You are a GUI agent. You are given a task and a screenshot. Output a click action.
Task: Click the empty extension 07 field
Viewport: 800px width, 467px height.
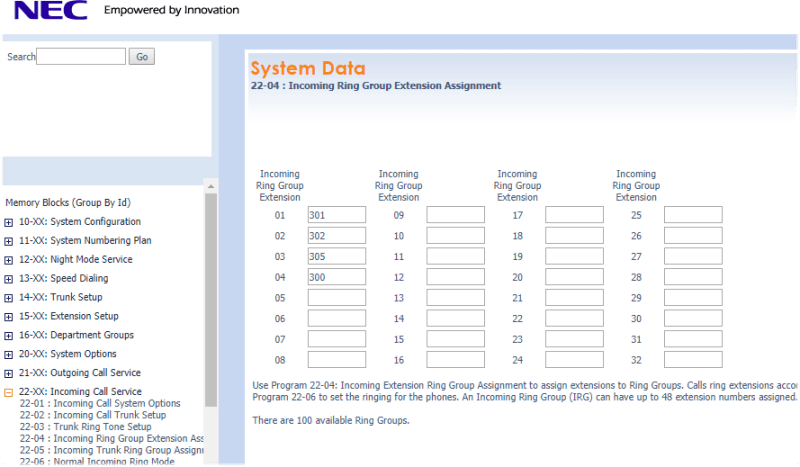coord(337,339)
